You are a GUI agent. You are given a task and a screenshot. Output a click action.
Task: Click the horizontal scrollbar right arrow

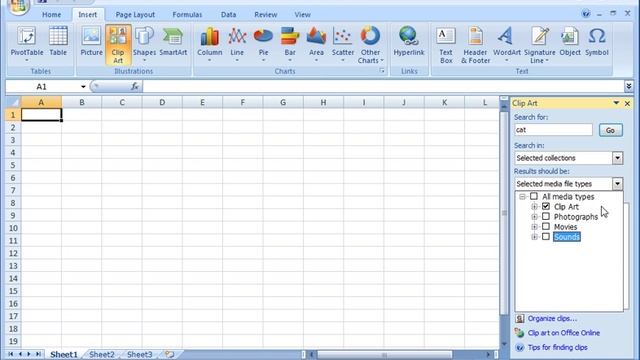pyautogui.click(x=488, y=354)
